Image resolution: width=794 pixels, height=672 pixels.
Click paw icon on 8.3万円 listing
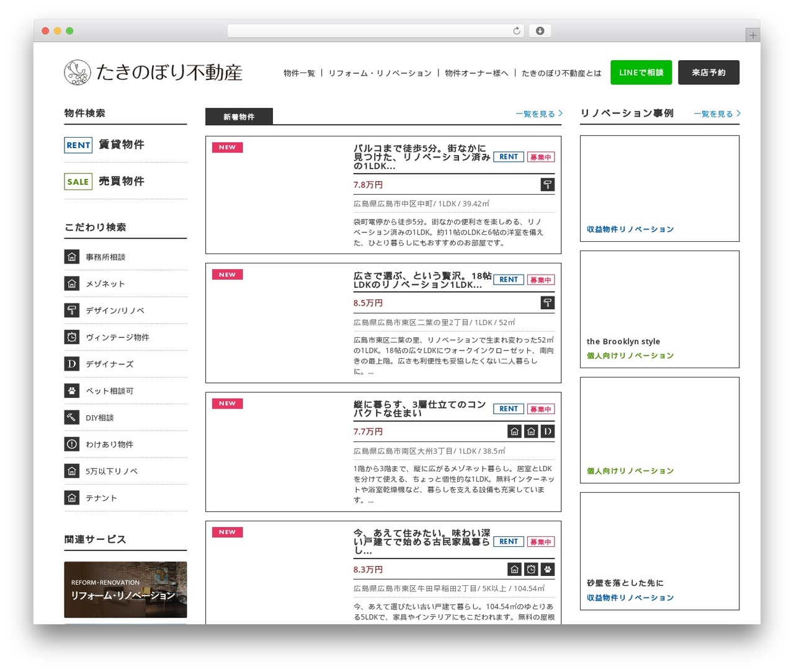[x=548, y=569]
